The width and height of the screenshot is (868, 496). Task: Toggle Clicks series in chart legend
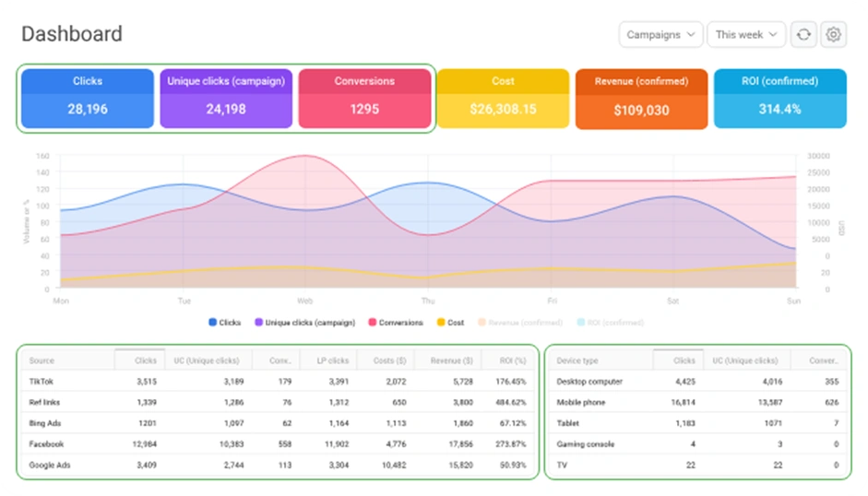click(x=224, y=323)
